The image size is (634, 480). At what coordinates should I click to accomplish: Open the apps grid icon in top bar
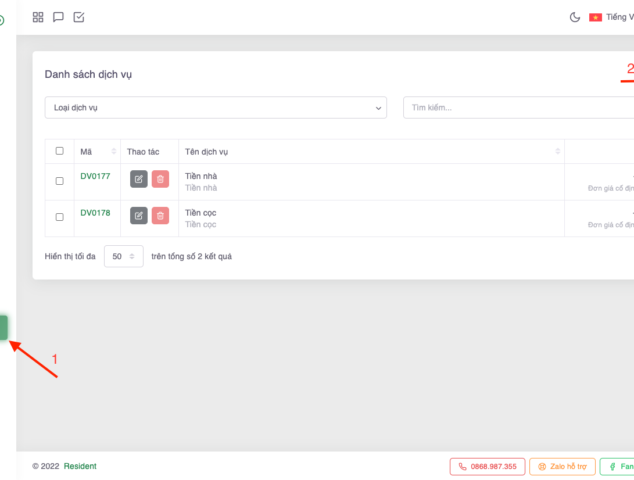pos(38,17)
